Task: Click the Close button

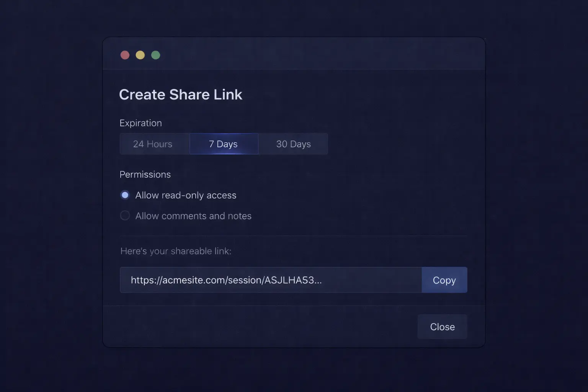Action: (x=442, y=327)
